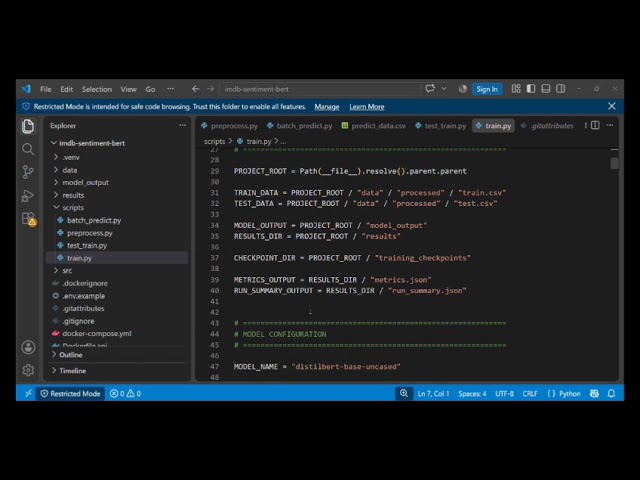Switch to the preprocess.py tab
640x480 pixels.
click(x=229, y=126)
